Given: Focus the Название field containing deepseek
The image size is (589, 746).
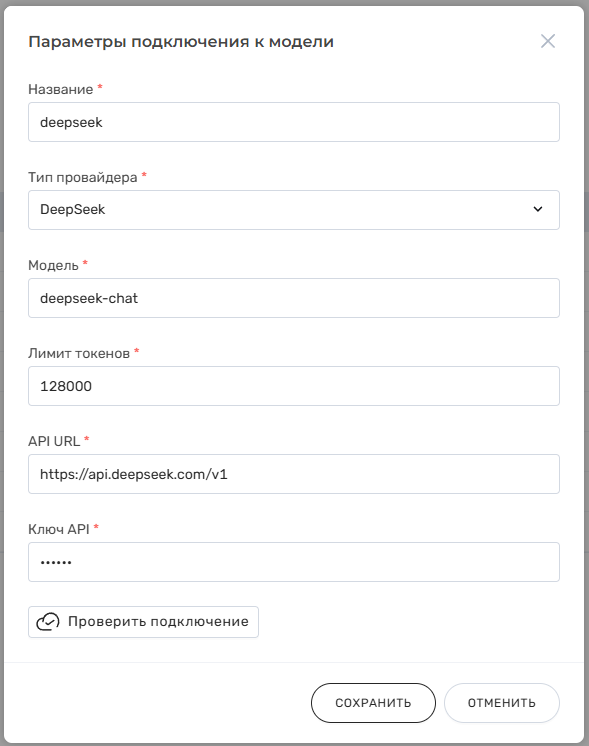Looking at the screenshot, I should tap(294, 122).
